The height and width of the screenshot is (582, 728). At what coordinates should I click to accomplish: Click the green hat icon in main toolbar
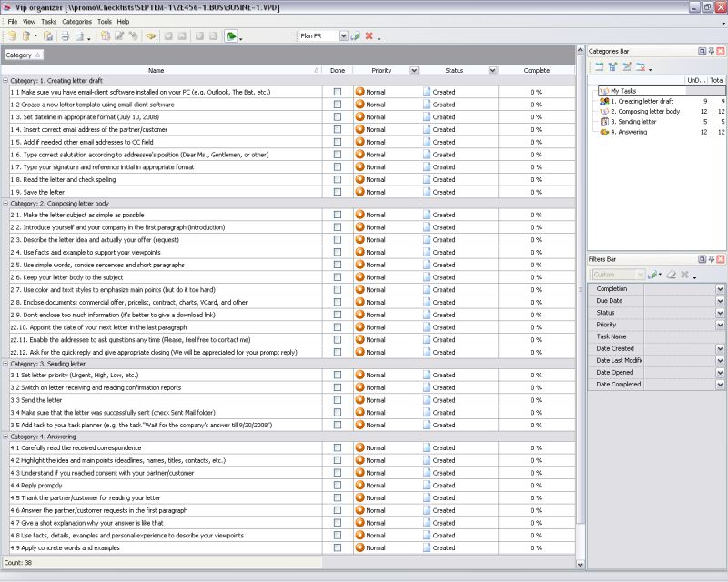[x=232, y=36]
